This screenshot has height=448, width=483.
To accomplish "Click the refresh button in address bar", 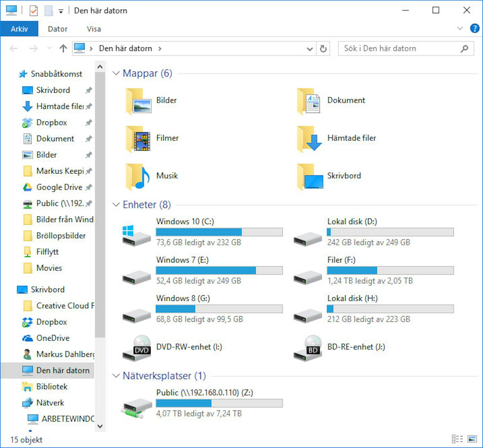I will (323, 49).
